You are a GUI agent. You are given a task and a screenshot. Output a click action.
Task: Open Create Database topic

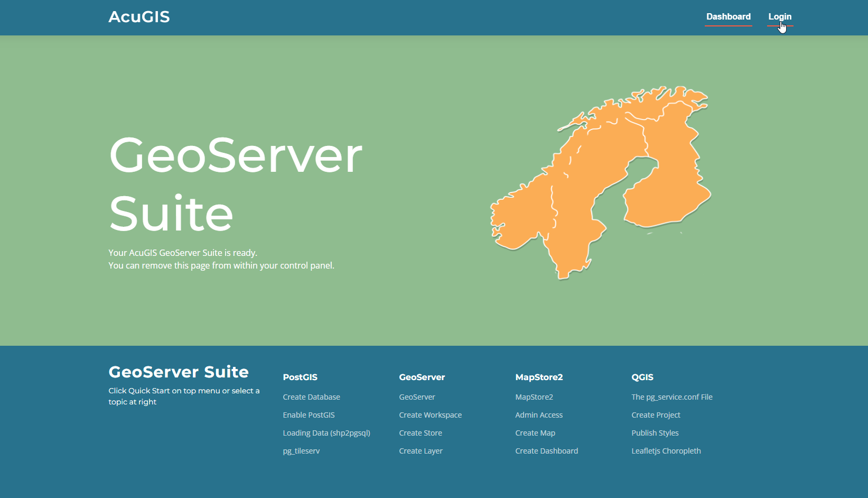(x=311, y=397)
